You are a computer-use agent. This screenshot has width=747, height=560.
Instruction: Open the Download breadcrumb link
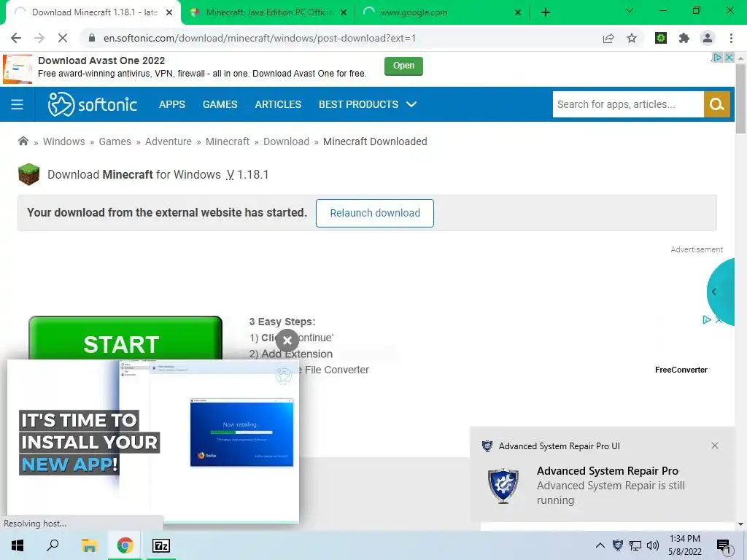(286, 141)
